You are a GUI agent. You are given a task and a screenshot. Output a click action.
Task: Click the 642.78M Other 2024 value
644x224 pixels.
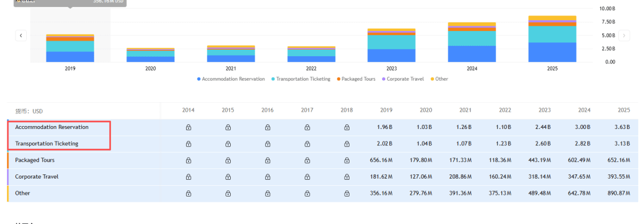pyautogui.click(x=579, y=194)
